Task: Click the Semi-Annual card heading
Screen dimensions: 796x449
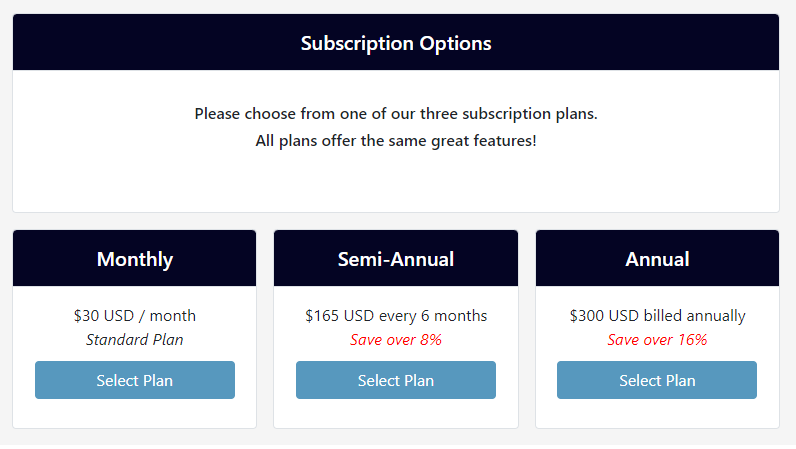Action: tap(396, 259)
